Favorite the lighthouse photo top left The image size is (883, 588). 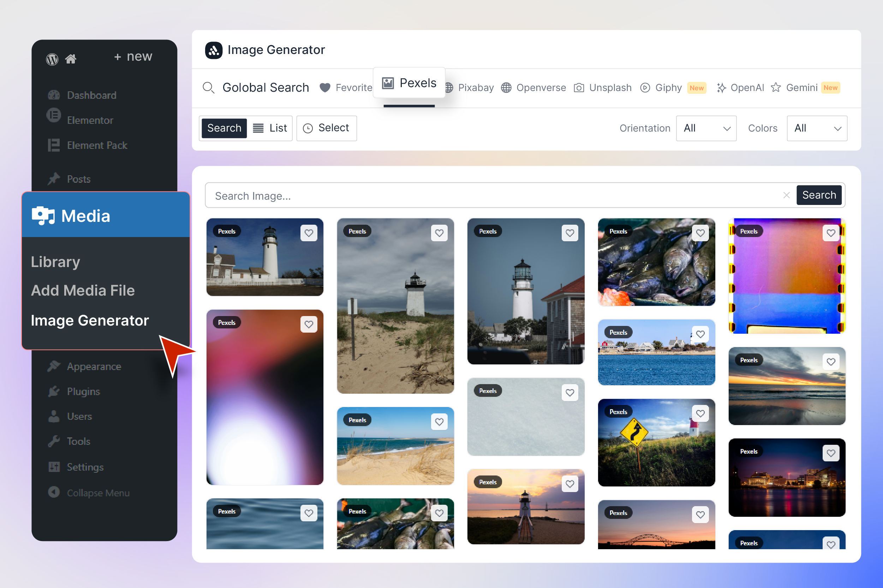pos(309,233)
